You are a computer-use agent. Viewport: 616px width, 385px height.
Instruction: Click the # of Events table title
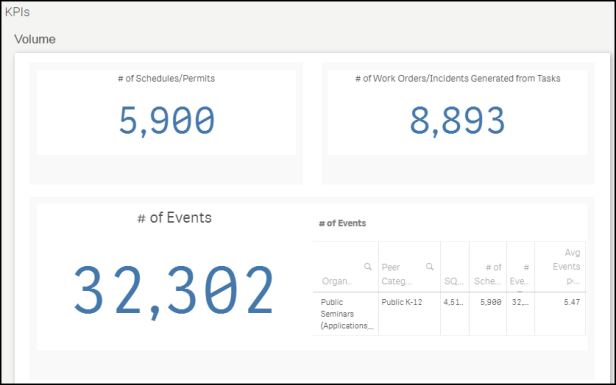(342, 223)
